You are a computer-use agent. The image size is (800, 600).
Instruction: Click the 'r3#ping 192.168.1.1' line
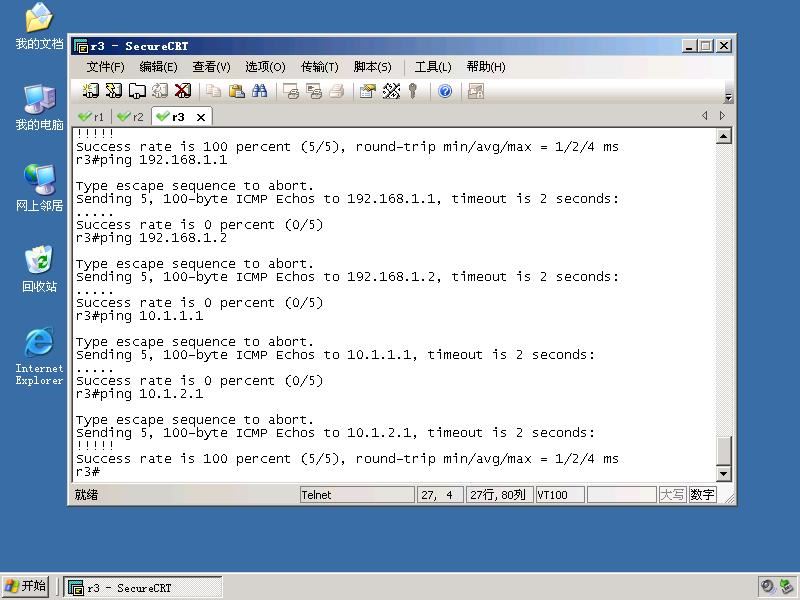pyautogui.click(x=152, y=160)
